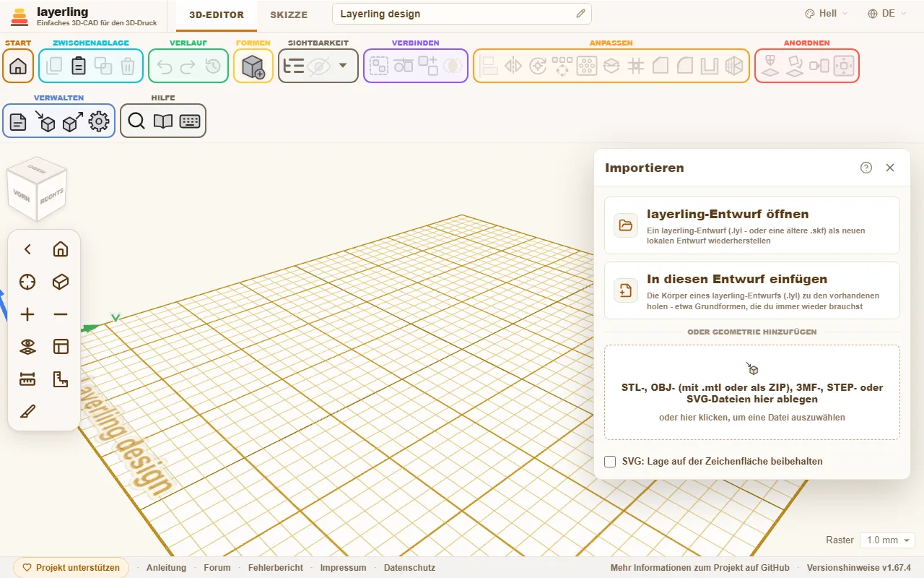The image size is (924, 578).
Task: Click the center target view icon
Action: (x=27, y=282)
